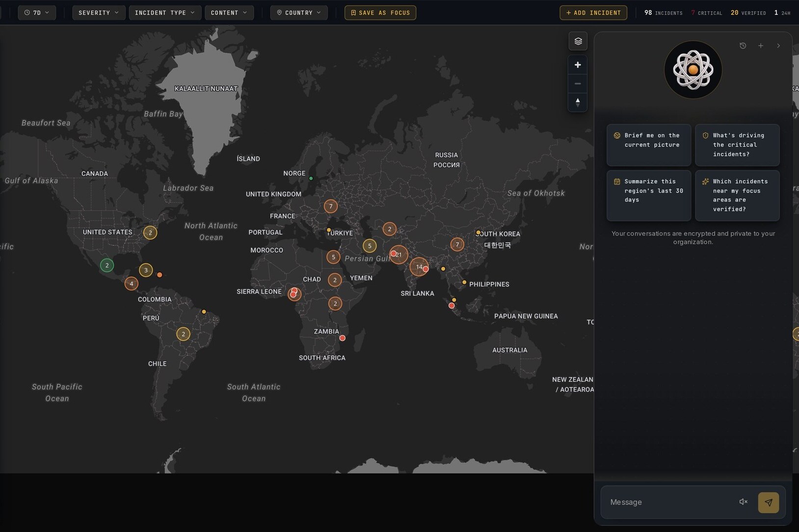Click the Add Incident button

[593, 13]
